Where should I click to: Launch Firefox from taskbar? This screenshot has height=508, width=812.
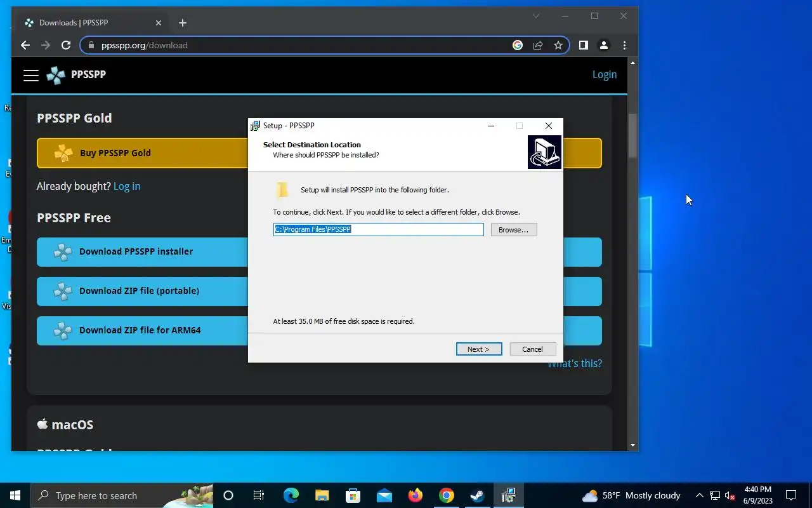416,495
